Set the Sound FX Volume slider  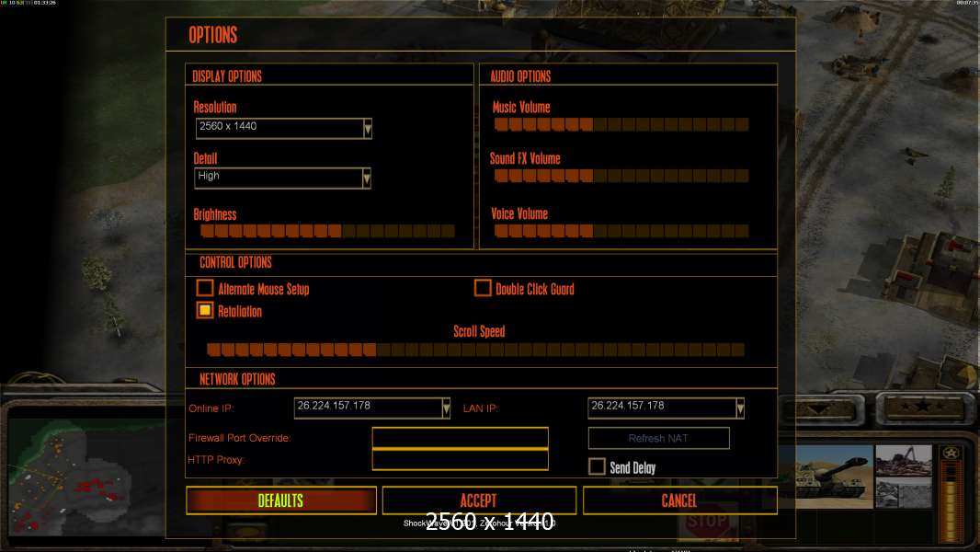point(621,176)
